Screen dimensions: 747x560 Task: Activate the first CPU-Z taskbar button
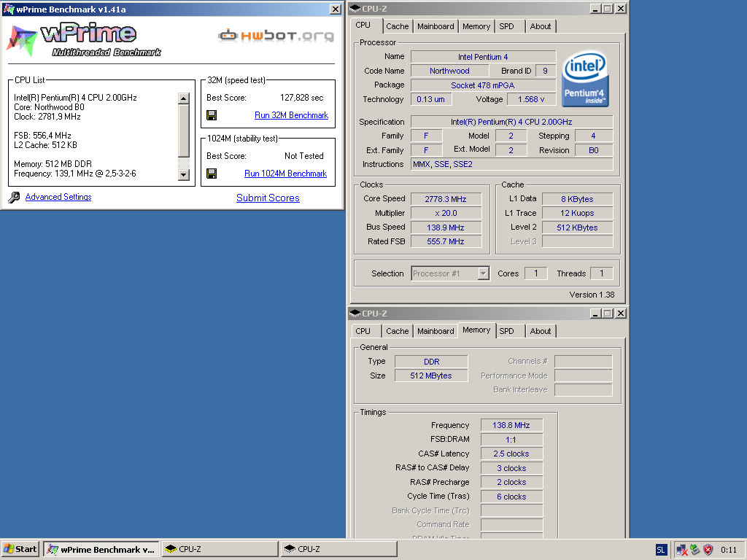tap(220, 549)
